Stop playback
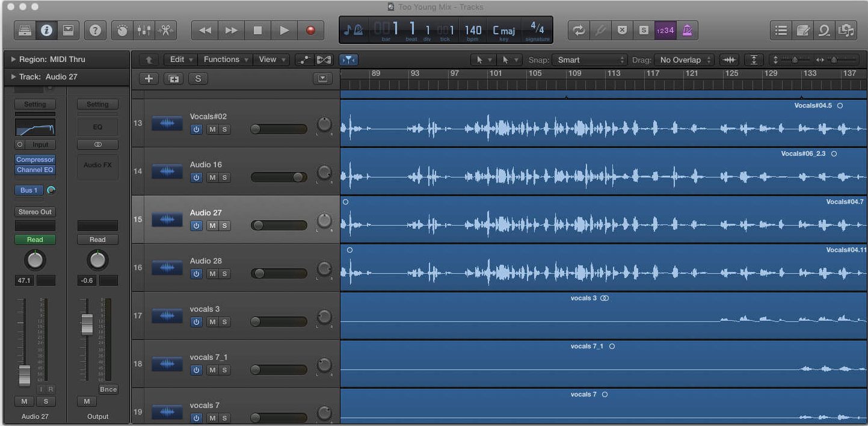 (257, 30)
